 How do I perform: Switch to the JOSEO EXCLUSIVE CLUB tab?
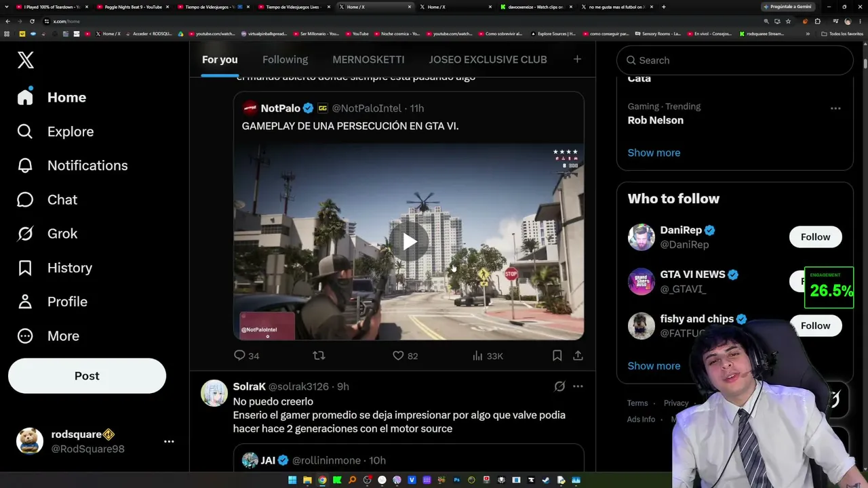click(x=488, y=60)
